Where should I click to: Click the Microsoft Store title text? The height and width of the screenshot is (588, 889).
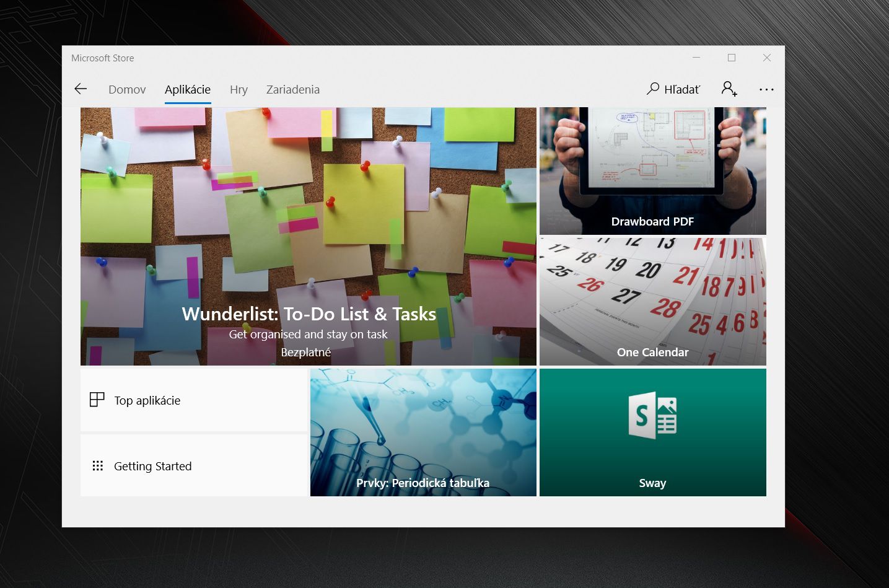pos(102,58)
